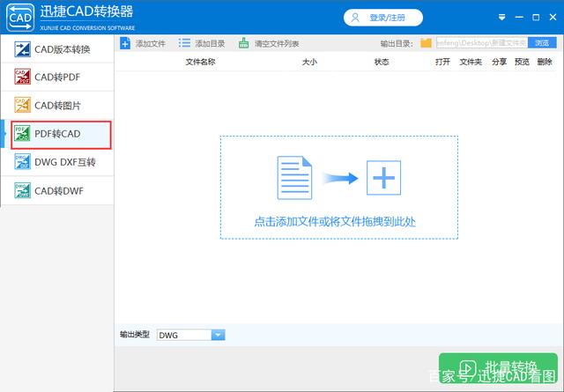Viewport: 564px width, 392px height.
Task: Open the CAD转DWF tab
Action: pyautogui.click(x=57, y=190)
